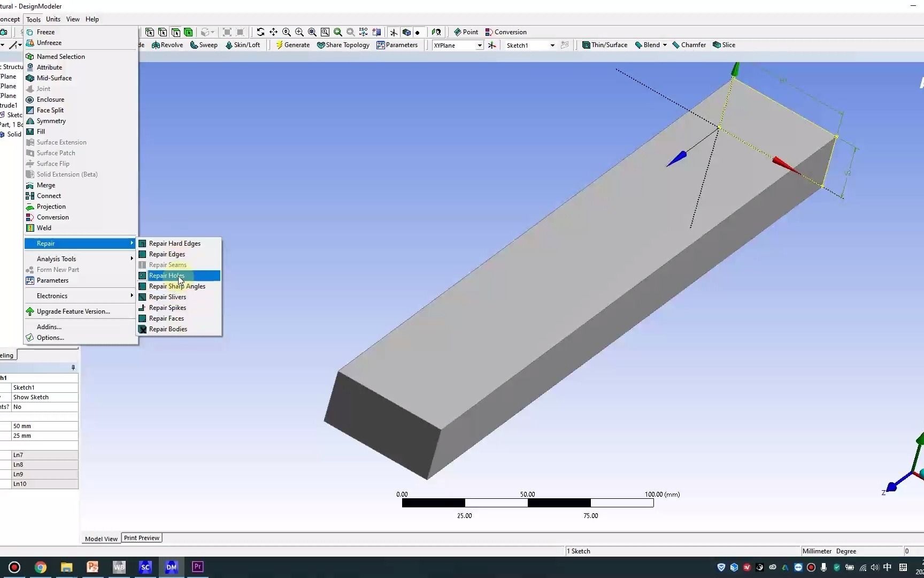Select the Revolve tool
The width and height of the screenshot is (924, 578).
pyautogui.click(x=167, y=45)
